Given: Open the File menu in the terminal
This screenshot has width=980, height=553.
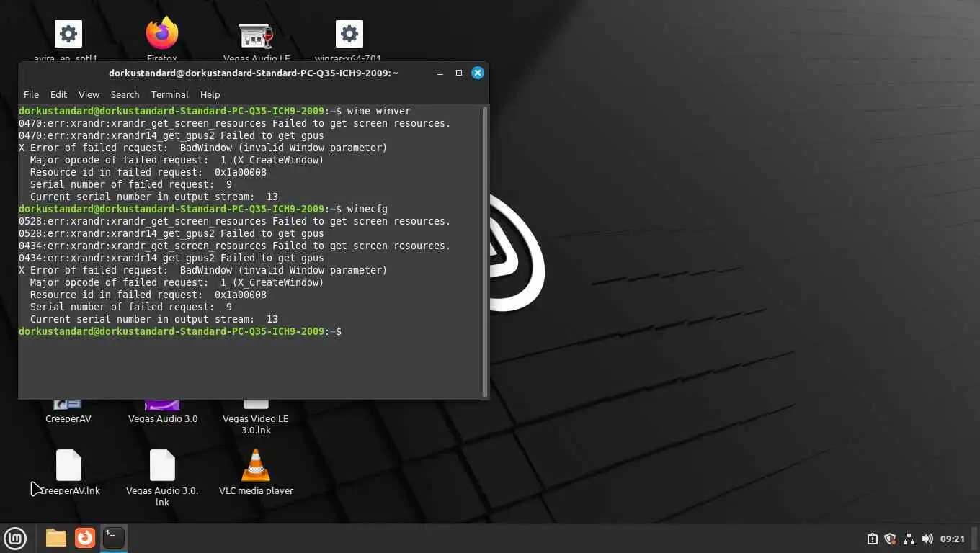Looking at the screenshot, I should (x=31, y=94).
